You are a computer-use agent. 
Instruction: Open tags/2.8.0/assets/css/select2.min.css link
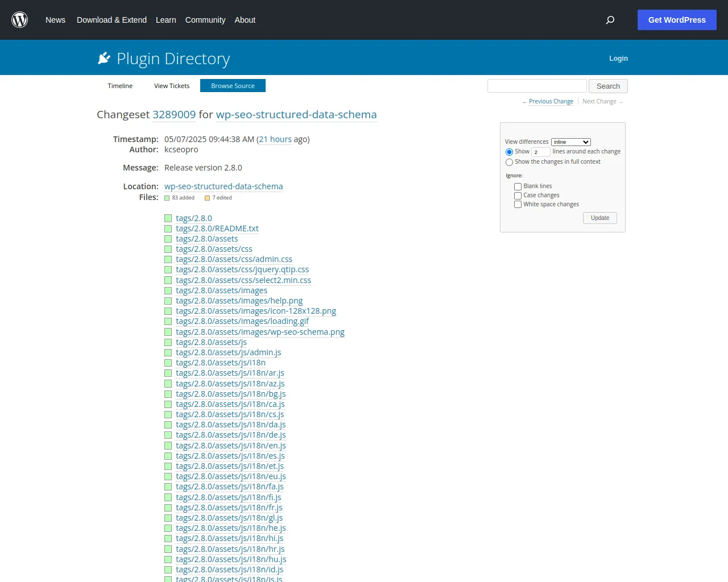pos(243,280)
